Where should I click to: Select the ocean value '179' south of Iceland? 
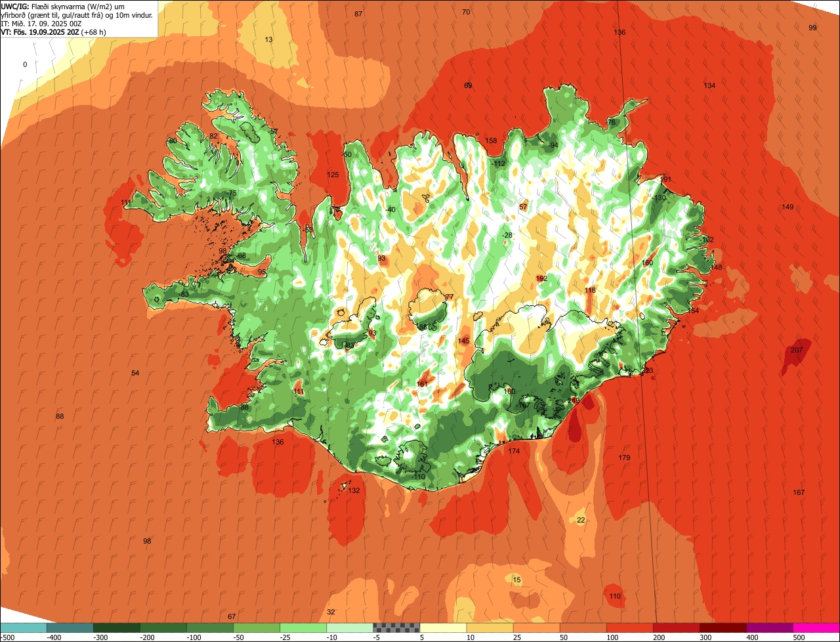pyautogui.click(x=624, y=458)
